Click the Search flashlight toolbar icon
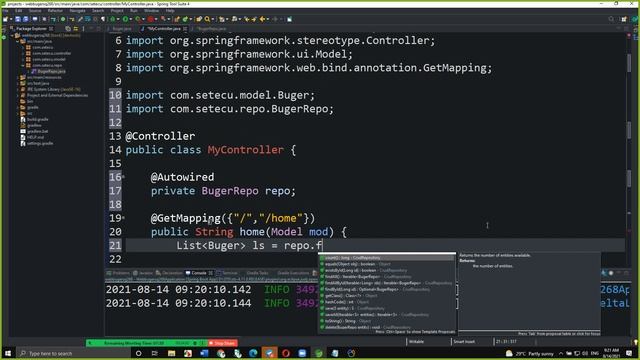640x360 pixels. coord(207,19)
